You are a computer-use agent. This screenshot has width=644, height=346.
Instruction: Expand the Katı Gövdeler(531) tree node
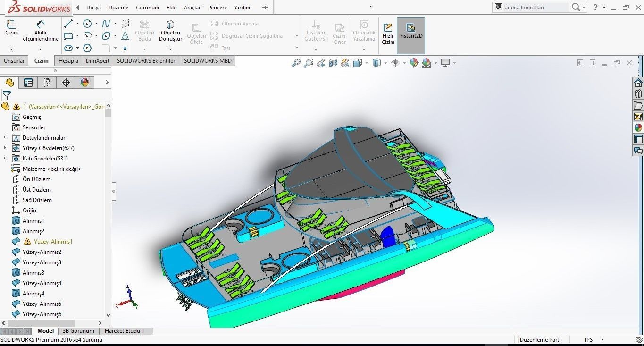[x=5, y=159]
